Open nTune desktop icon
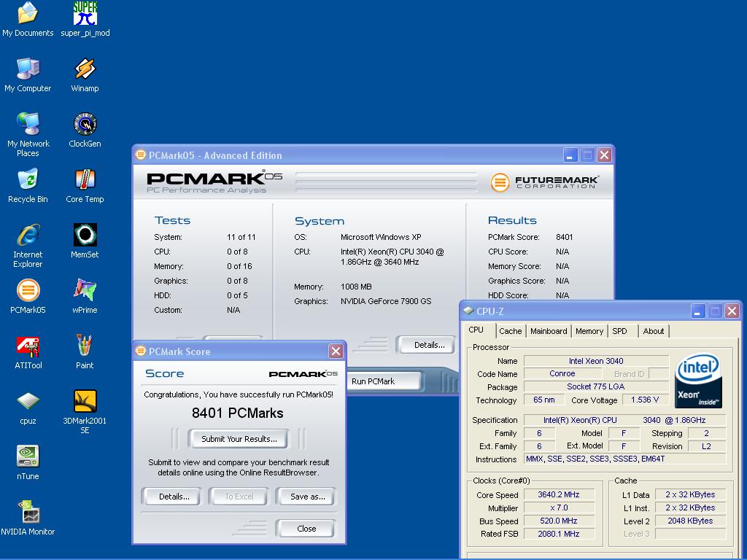Viewport: 747px width, 560px height. (x=28, y=462)
